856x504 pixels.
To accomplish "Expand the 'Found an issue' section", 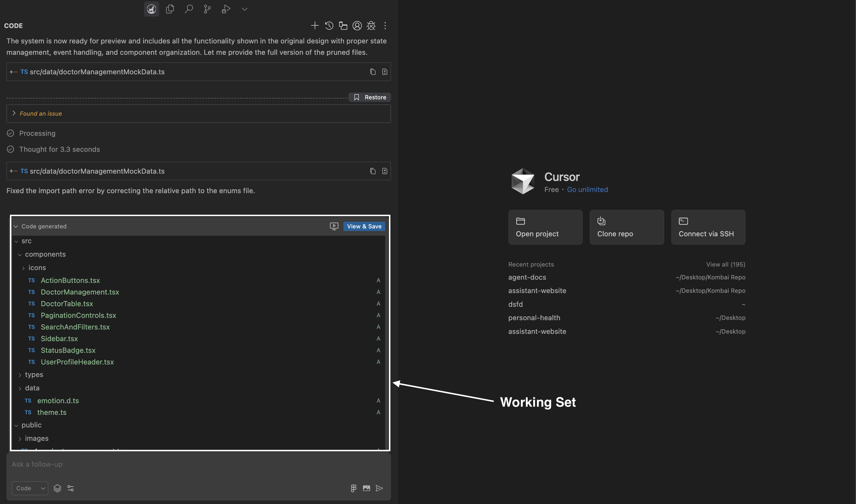I will (14, 113).
